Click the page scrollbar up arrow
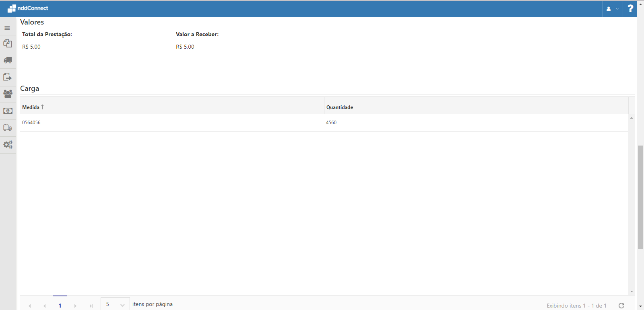Image resolution: width=644 pixels, height=310 pixels. 640,4
